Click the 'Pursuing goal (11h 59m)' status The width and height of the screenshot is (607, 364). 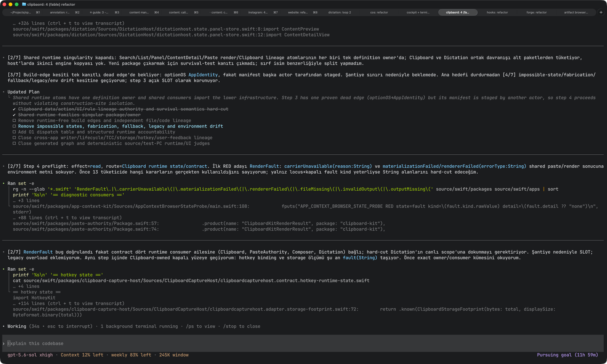[567, 355]
